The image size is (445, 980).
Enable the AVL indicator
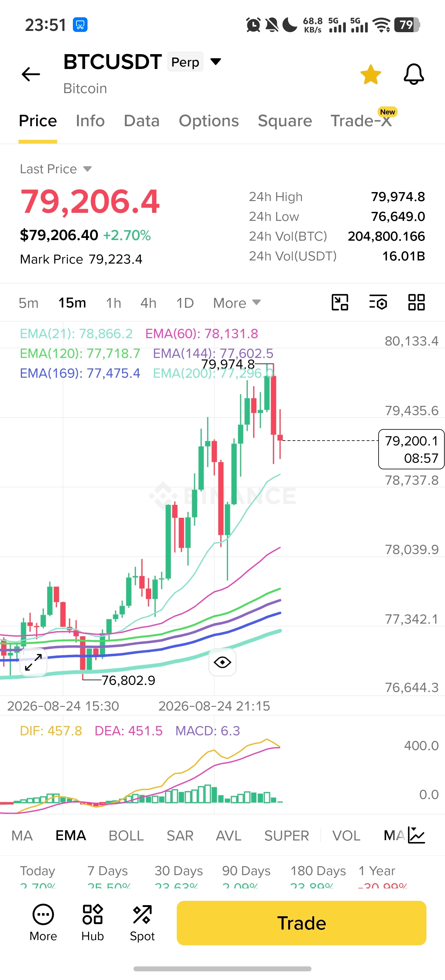click(228, 836)
